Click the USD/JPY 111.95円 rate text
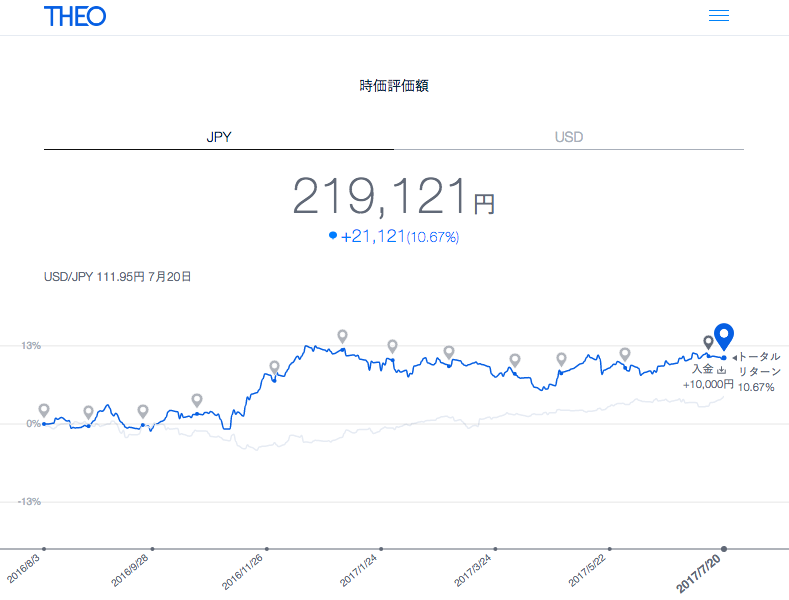Image resolution: width=789 pixels, height=600 pixels. point(118,276)
